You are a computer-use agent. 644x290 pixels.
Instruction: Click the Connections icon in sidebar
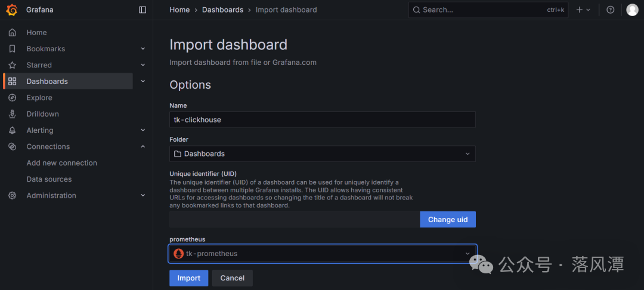coord(13,146)
